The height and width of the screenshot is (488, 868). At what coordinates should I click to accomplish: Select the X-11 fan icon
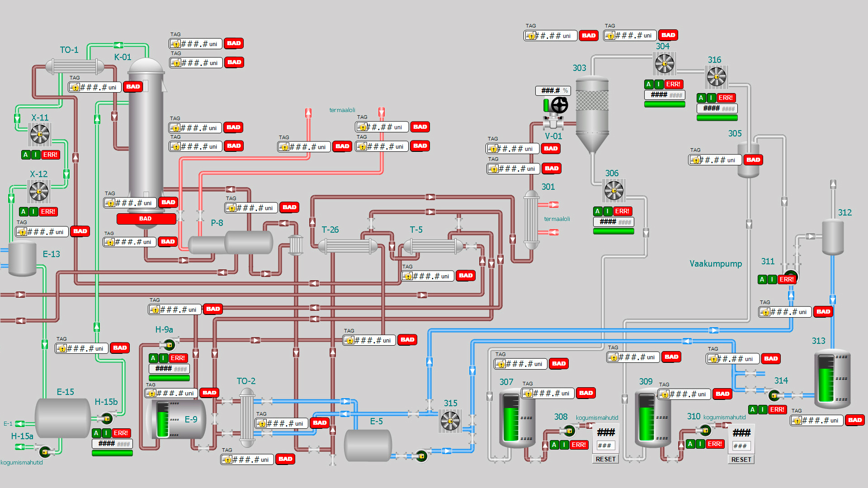pyautogui.click(x=40, y=134)
